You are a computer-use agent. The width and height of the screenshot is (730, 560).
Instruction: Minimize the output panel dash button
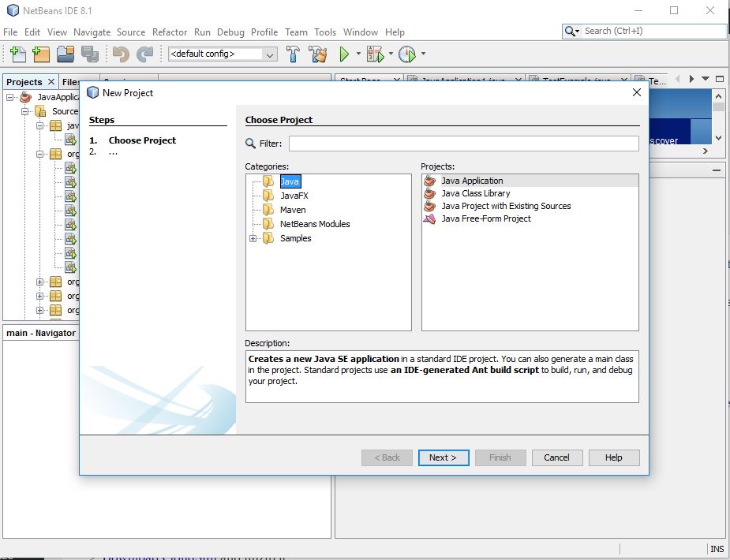click(x=717, y=170)
